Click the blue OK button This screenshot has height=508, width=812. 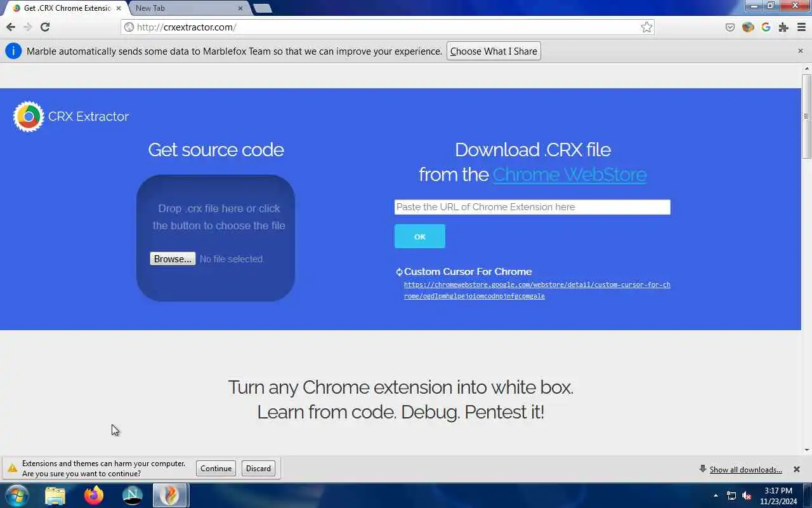pyautogui.click(x=419, y=236)
